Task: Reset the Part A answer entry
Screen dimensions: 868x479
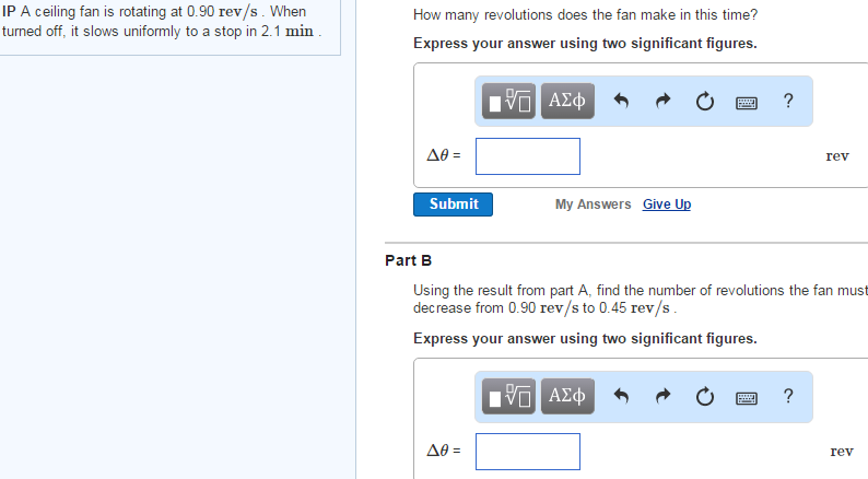Action: pyautogui.click(x=704, y=101)
